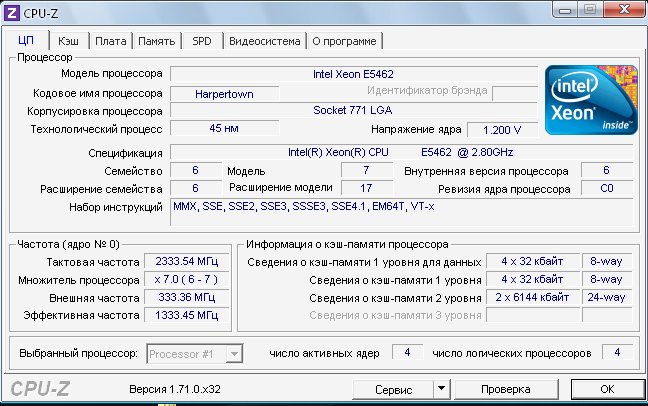Switch to the ЦП tab
Viewport: 648px width, 406px height.
click(26, 41)
